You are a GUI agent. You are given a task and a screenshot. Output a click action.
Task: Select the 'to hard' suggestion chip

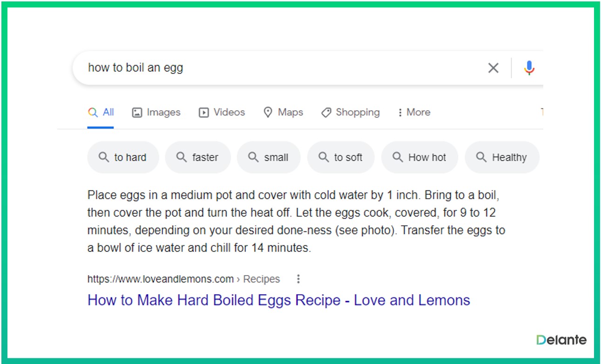(x=123, y=157)
